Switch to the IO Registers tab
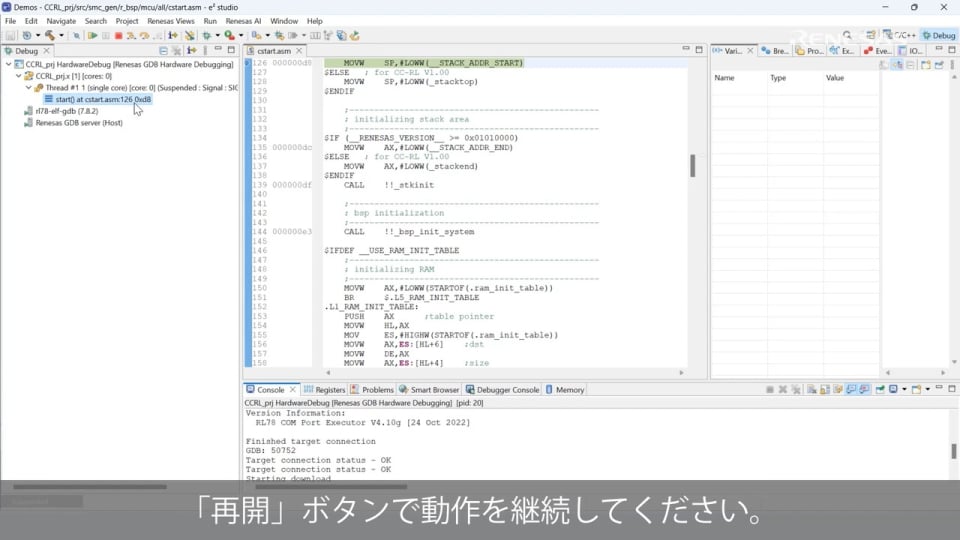 [x=910, y=51]
